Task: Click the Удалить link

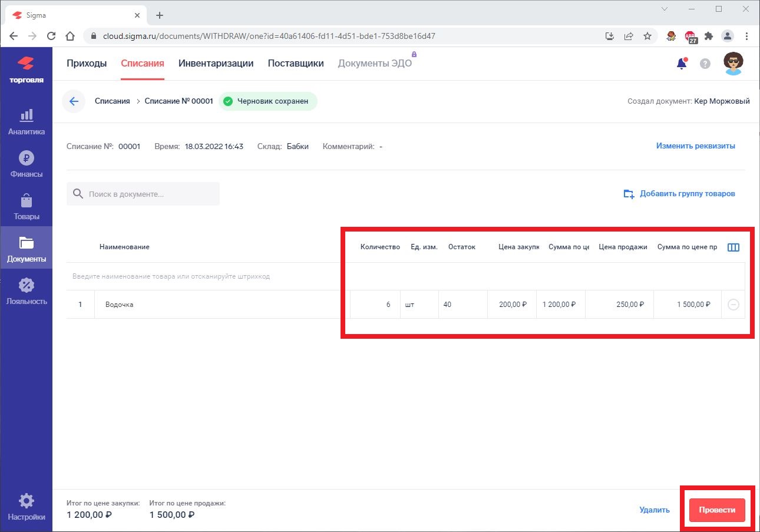Action: (x=655, y=510)
